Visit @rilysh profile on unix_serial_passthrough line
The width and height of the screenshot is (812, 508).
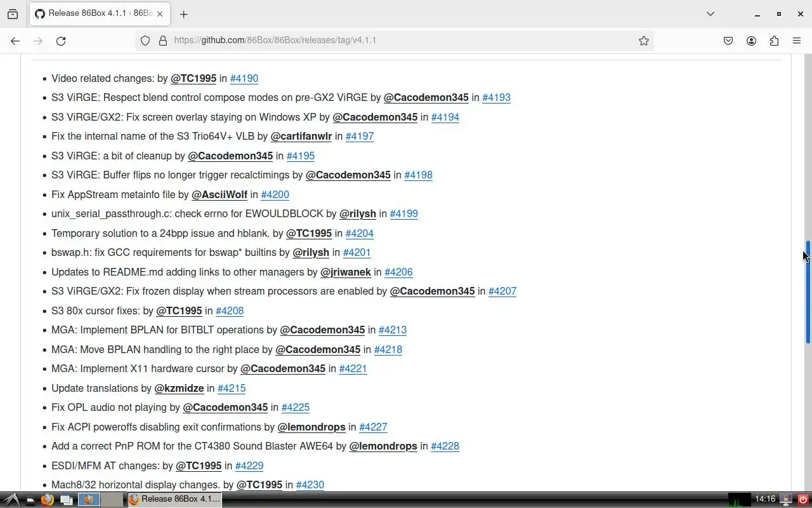[358, 213]
